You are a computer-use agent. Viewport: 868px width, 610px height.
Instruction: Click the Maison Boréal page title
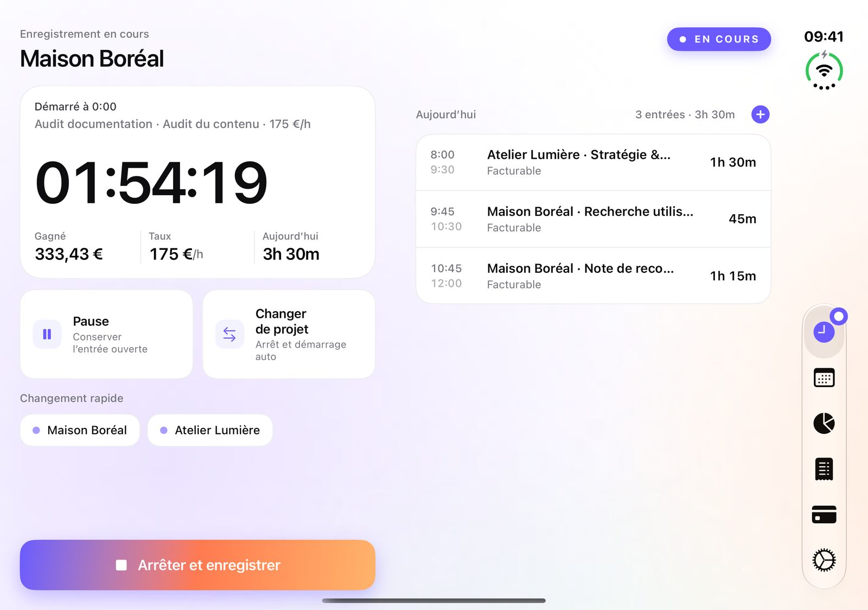[x=92, y=59]
